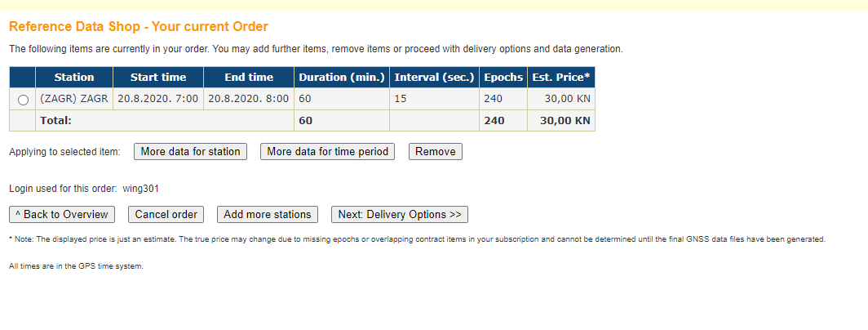Click the Start time column header
This screenshot has width=868, height=330.
158,78
